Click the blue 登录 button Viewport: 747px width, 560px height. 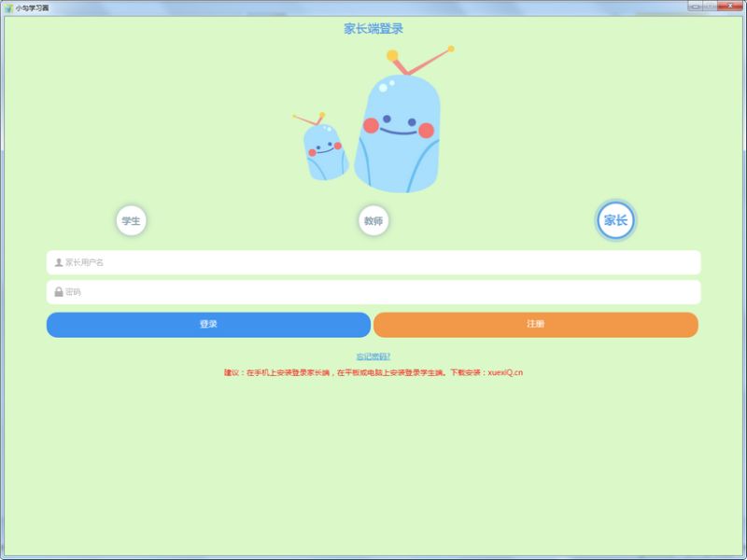[207, 322]
